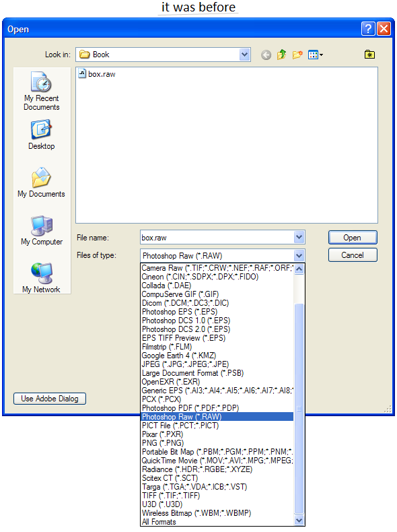Pick OpenEXR (*.EXR) format

pyautogui.click(x=217, y=382)
